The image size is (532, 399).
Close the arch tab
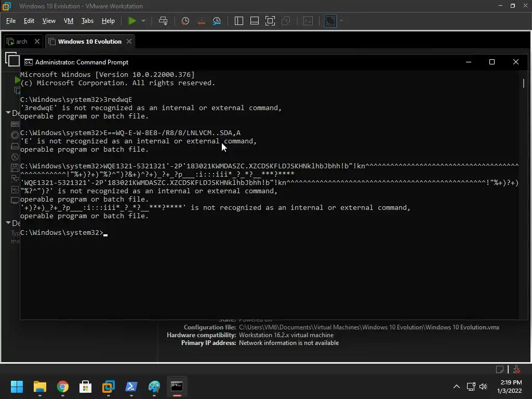pos(37,42)
